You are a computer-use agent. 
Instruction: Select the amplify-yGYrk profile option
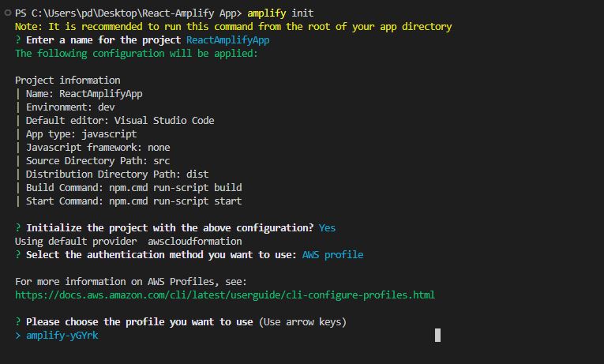tap(62, 336)
